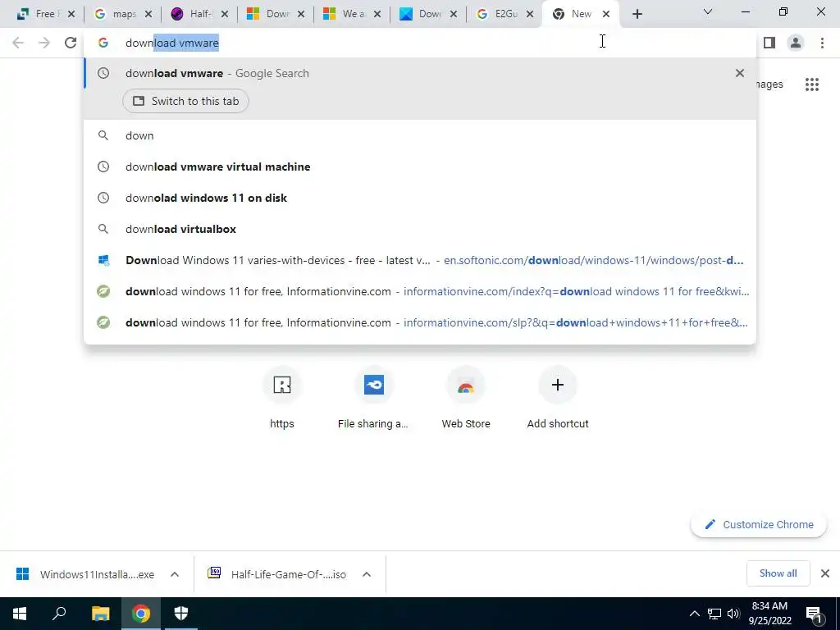Open notification center icon

point(815,614)
